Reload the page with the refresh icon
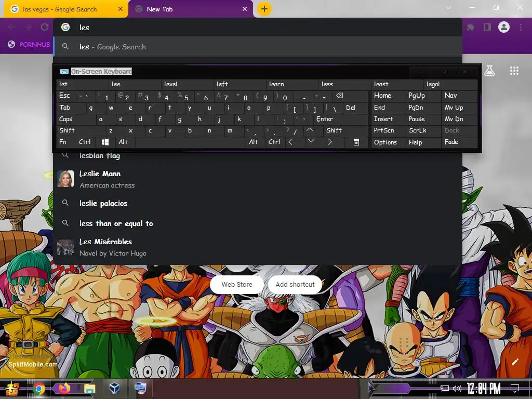The width and height of the screenshot is (532, 399). [x=45, y=27]
